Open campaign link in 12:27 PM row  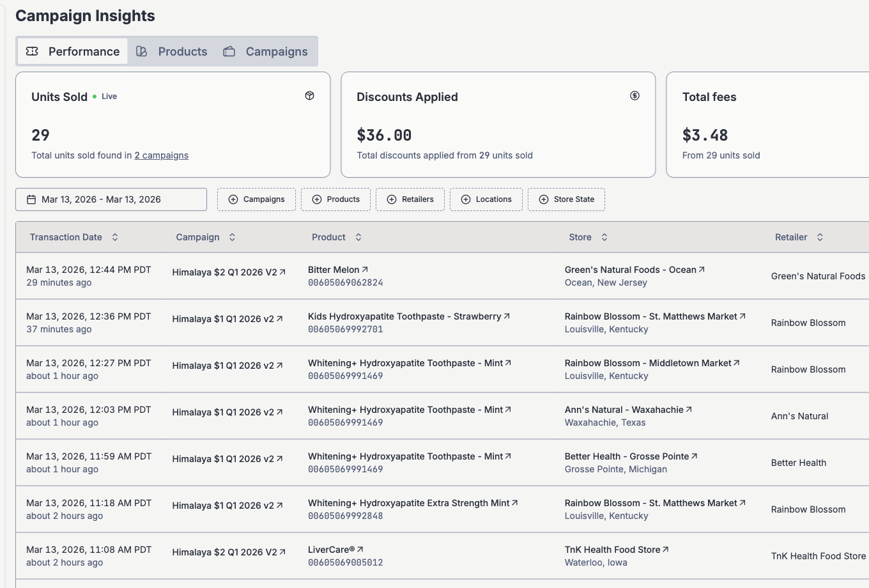click(227, 366)
